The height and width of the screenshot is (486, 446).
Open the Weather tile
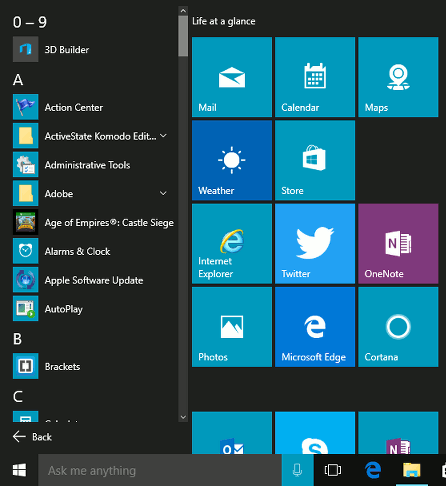232,160
